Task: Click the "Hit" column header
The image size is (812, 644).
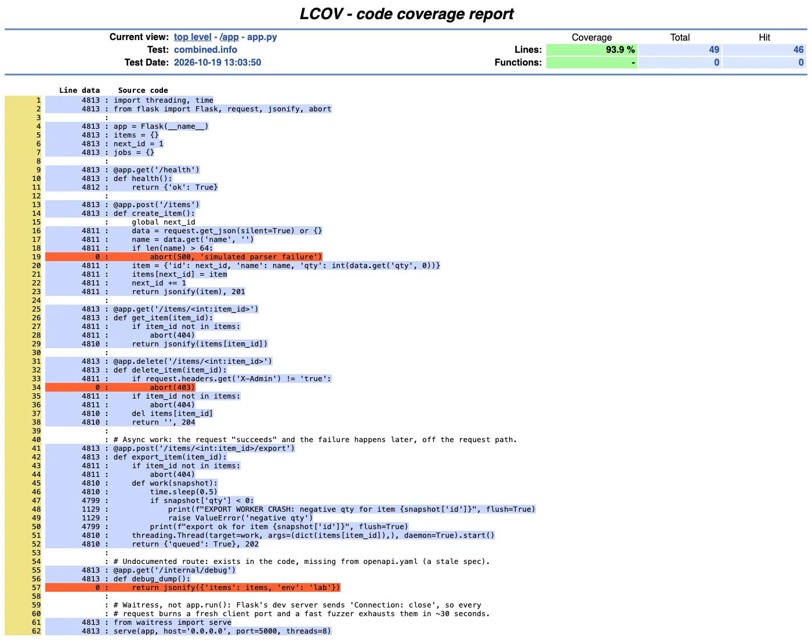Action: point(764,37)
